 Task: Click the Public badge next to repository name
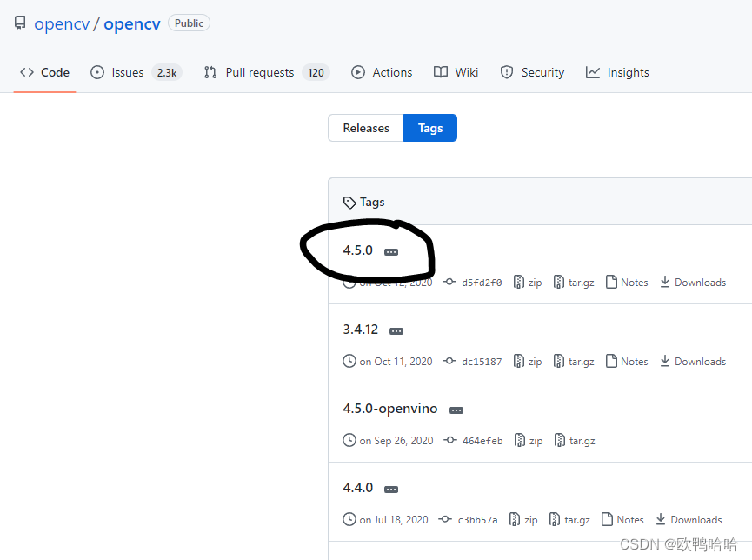pos(189,23)
